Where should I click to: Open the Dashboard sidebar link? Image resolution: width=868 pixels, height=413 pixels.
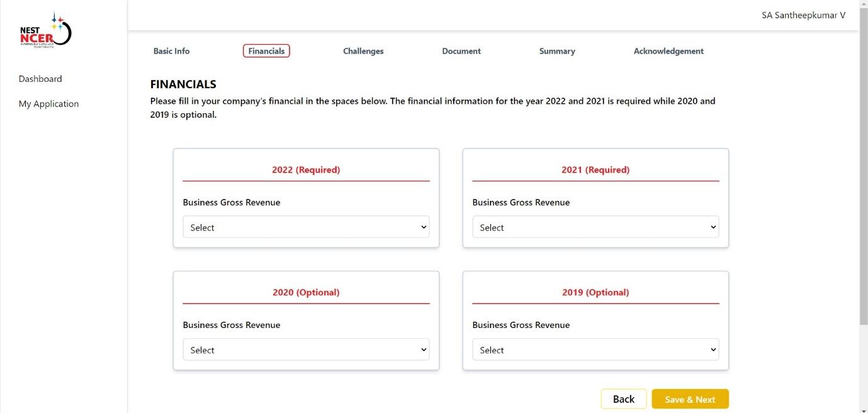(40, 79)
